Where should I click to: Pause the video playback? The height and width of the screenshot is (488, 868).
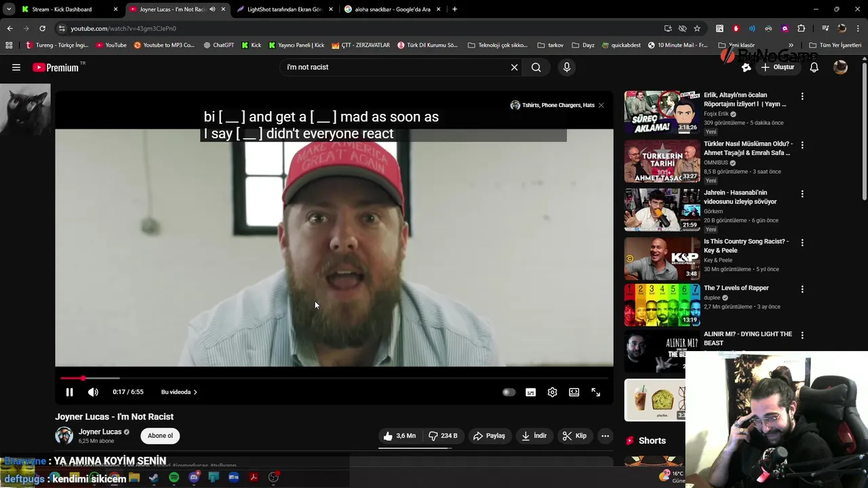pos(69,392)
